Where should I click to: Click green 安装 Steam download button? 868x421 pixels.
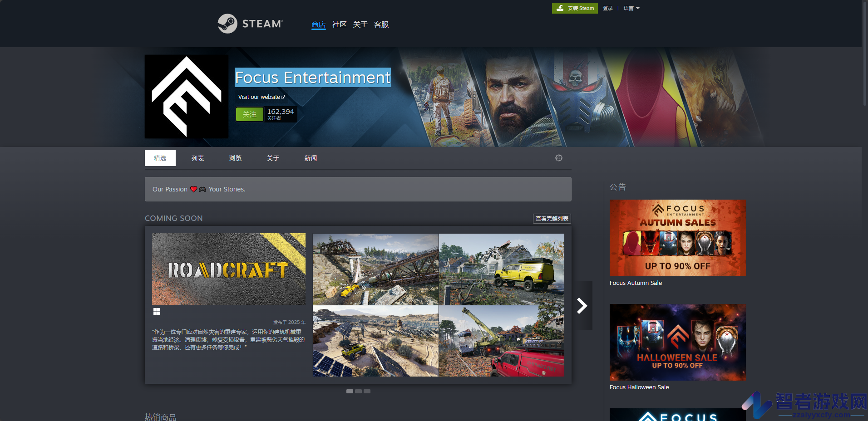tap(575, 8)
